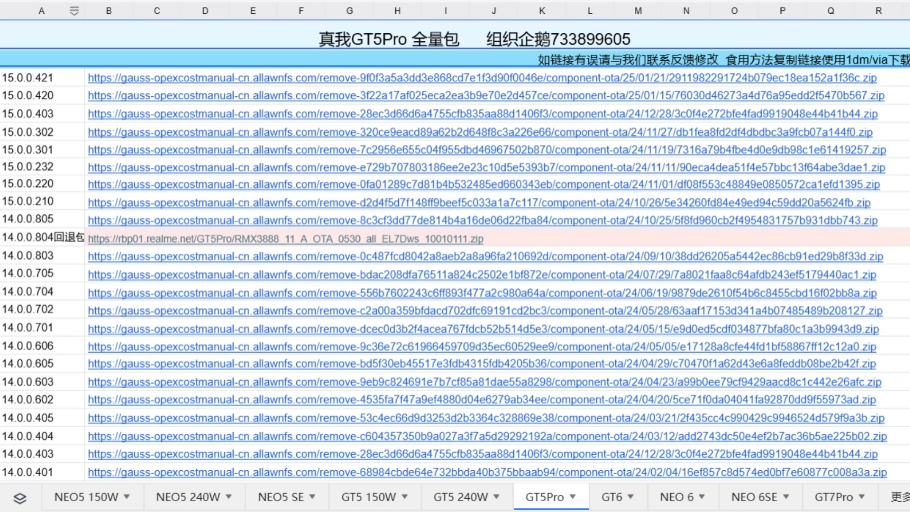910x512 pixels.
Task: Open dropdown arrow on NEO5 150W tab
Action: click(x=127, y=497)
